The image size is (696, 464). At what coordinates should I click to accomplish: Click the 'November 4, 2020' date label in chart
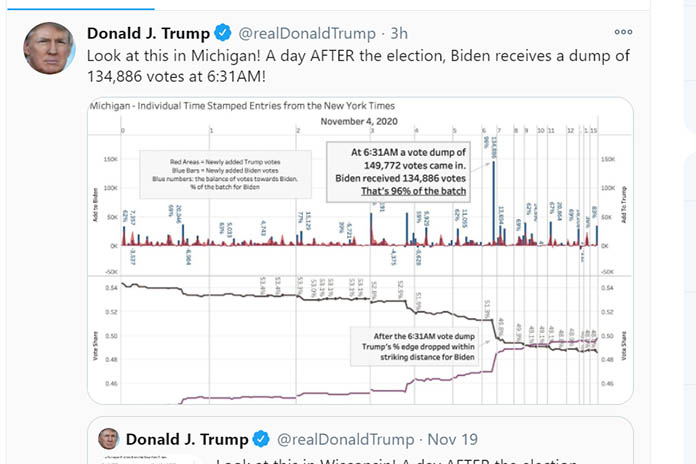tap(358, 120)
